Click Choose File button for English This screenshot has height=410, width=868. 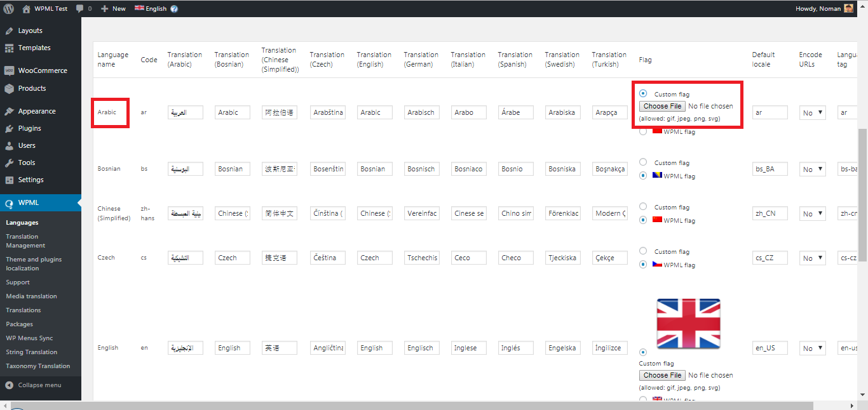(x=662, y=375)
